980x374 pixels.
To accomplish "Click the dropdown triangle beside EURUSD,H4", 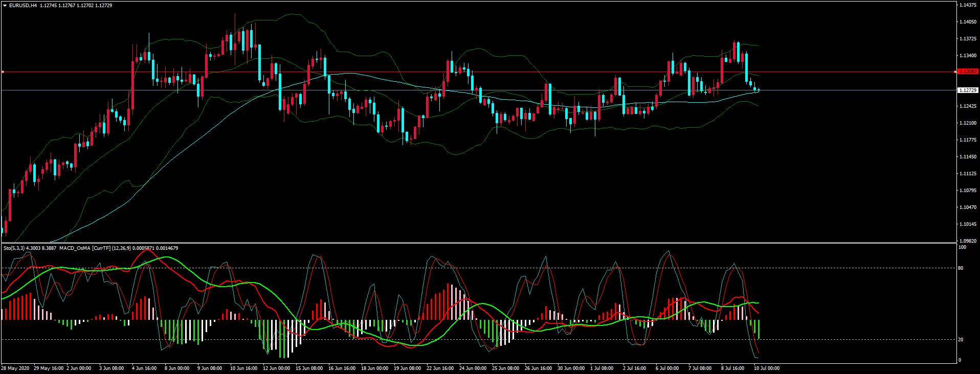I will (5, 5).
